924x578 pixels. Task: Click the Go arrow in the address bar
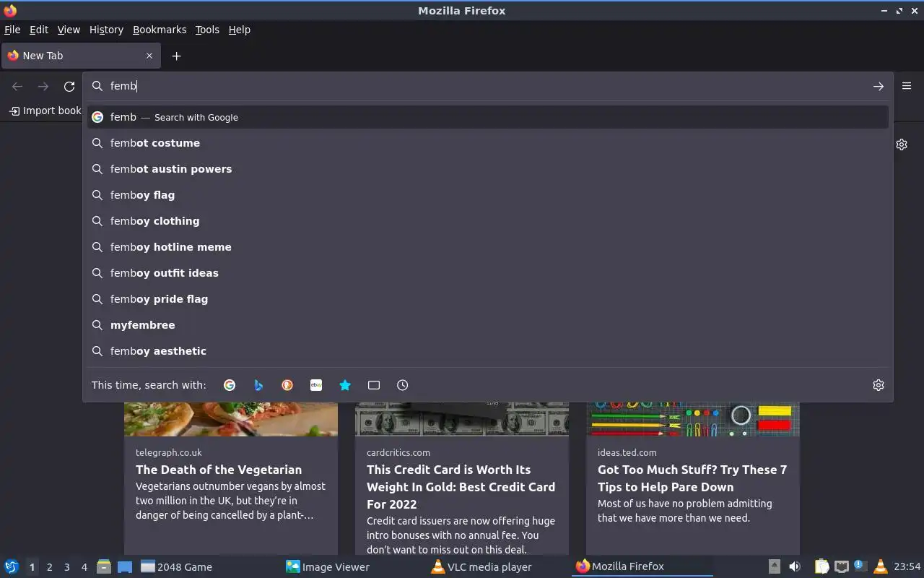tap(878, 86)
